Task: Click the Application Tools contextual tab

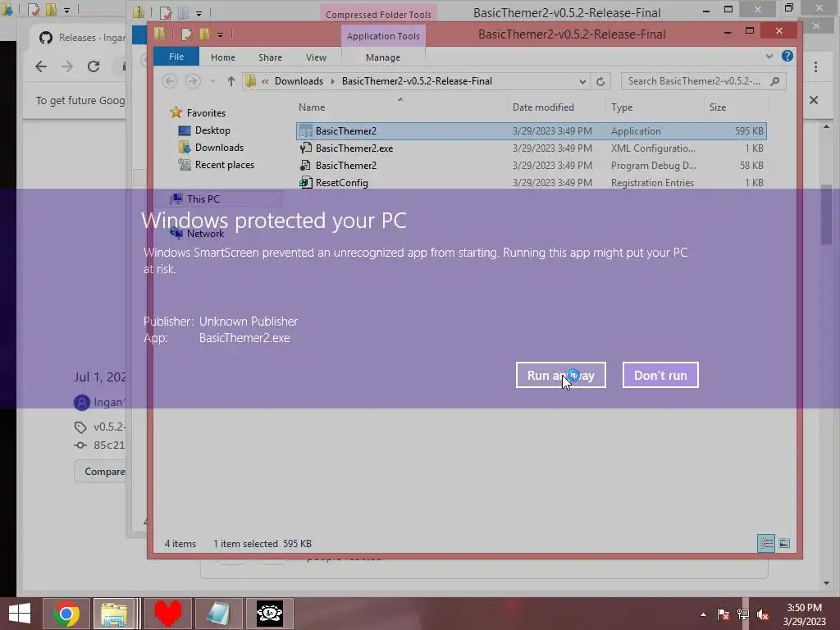Action: pyautogui.click(x=383, y=36)
